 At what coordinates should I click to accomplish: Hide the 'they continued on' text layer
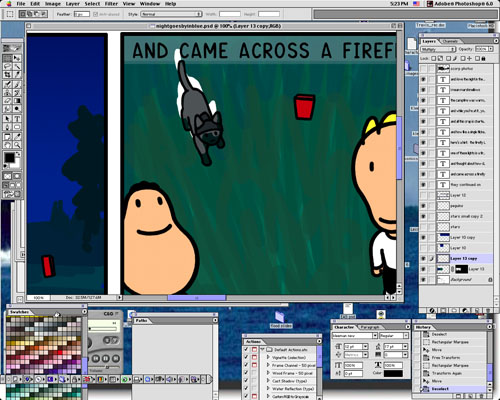(x=423, y=185)
